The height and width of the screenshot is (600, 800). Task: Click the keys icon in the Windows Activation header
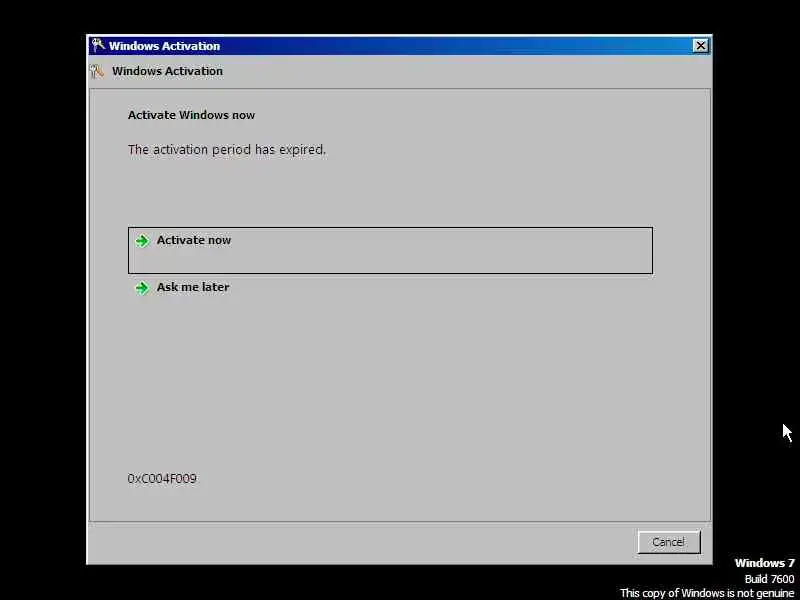coord(97,71)
